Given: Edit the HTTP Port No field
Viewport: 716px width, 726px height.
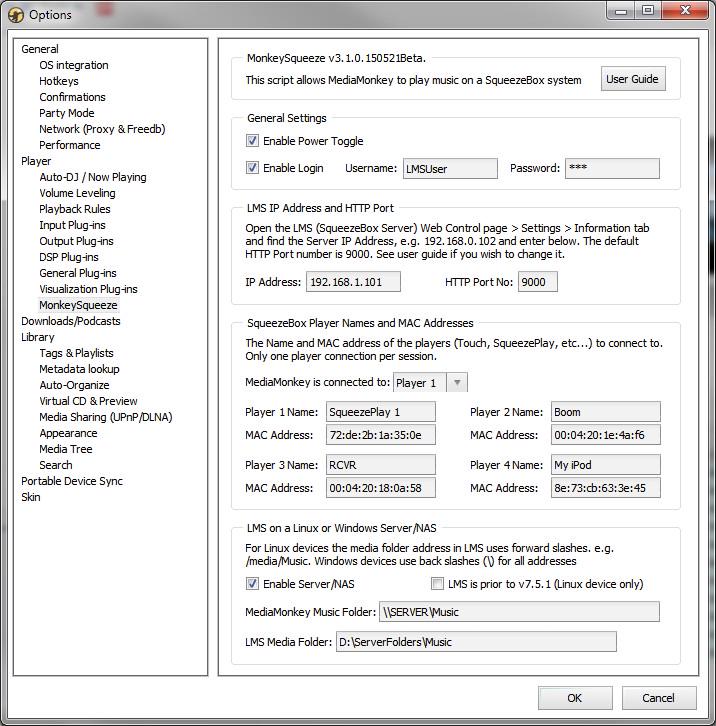Looking at the screenshot, I should click(538, 282).
